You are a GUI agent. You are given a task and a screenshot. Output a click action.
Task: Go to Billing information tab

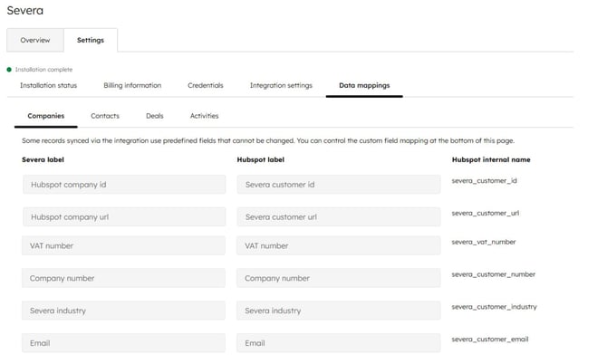coord(132,85)
